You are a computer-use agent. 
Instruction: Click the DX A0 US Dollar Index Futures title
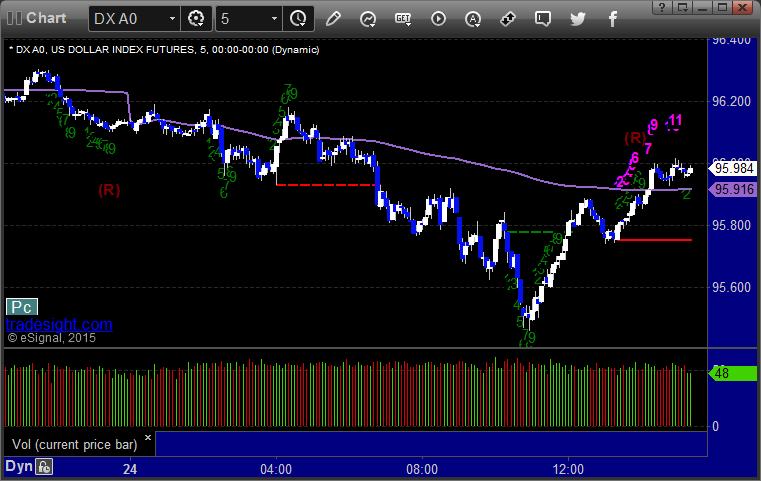tap(164, 50)
